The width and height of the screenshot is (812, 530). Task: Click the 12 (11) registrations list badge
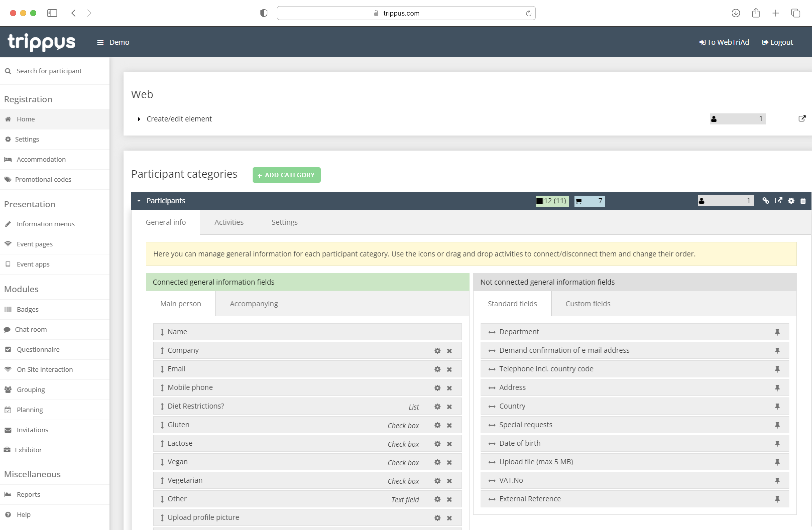point(552,201)
